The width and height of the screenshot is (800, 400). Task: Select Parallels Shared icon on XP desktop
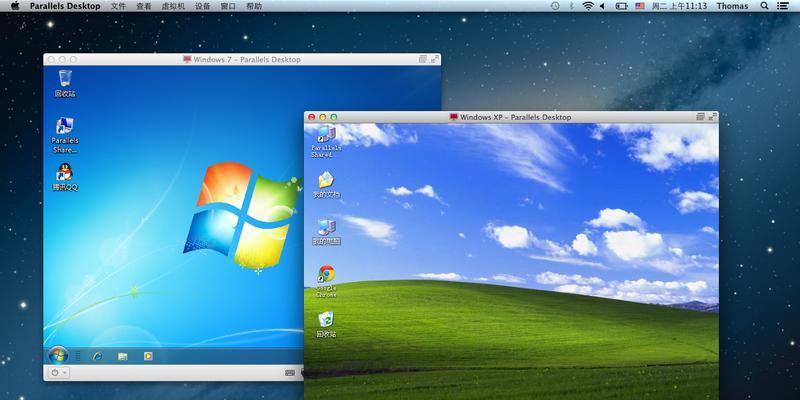[327, 141]
